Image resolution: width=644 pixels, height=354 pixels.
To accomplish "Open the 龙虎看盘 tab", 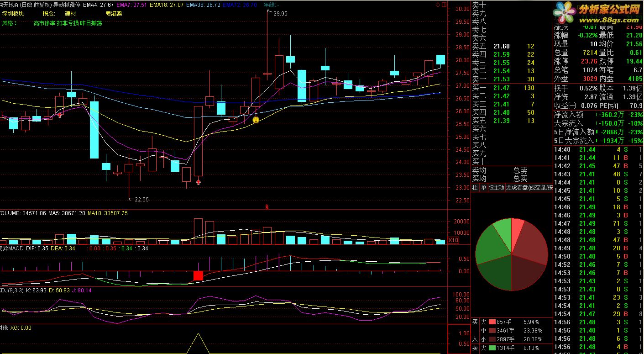I will [529, 187].
